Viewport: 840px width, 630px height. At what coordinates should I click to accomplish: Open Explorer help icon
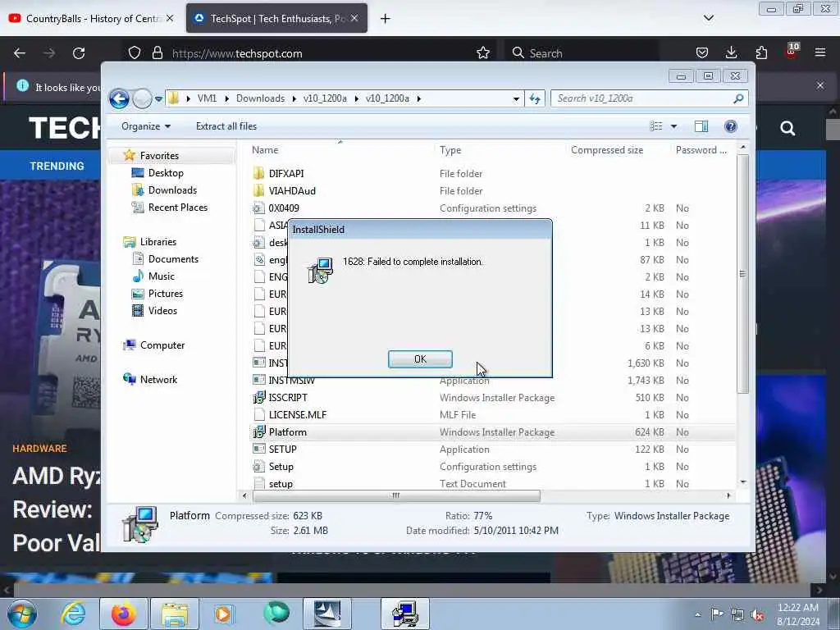tap(731, 126)
